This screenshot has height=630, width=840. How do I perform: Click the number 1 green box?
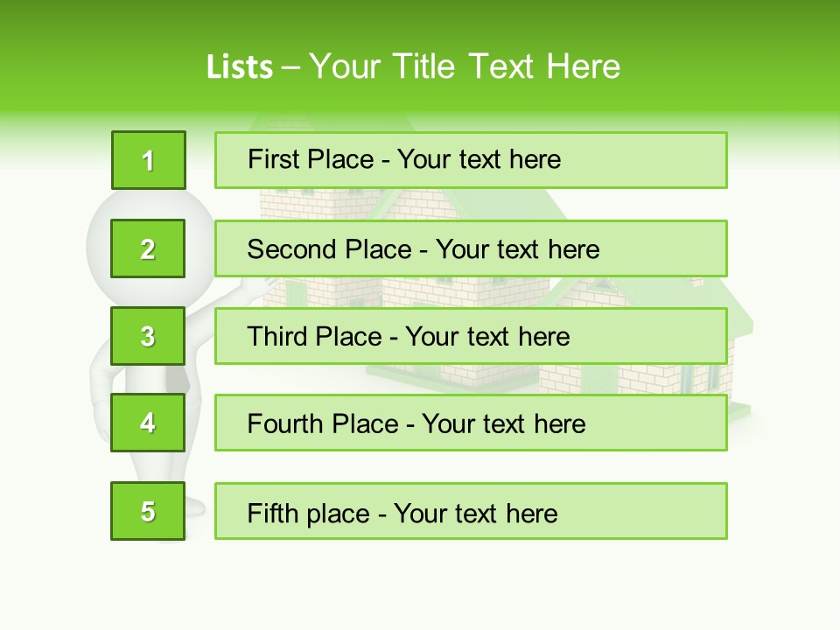148,160
